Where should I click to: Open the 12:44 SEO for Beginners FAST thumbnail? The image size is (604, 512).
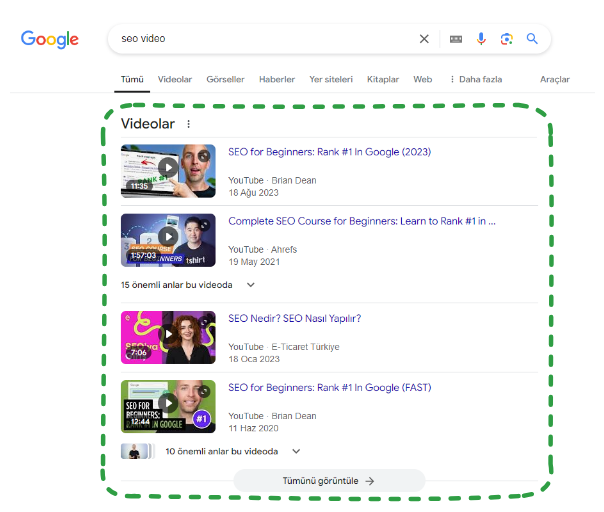point(167,404)
